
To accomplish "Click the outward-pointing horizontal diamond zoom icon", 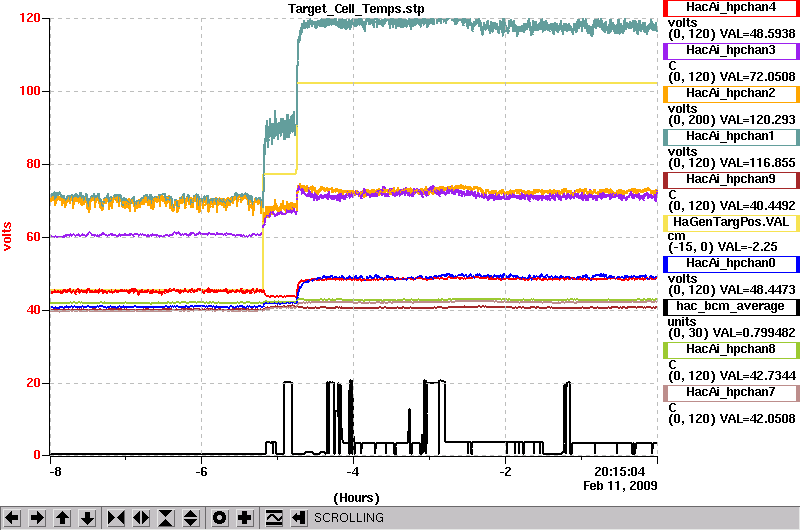I will (141, 518).
